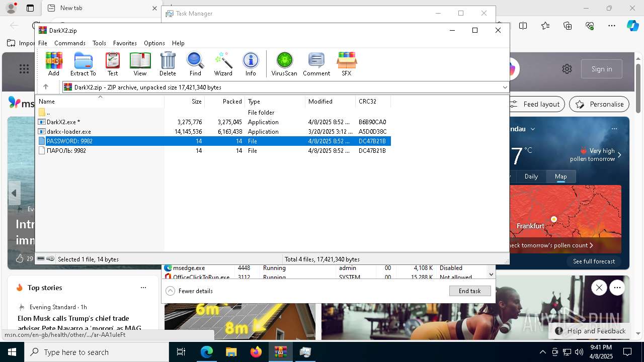Open Edge split screen icon

pos(523,26)
